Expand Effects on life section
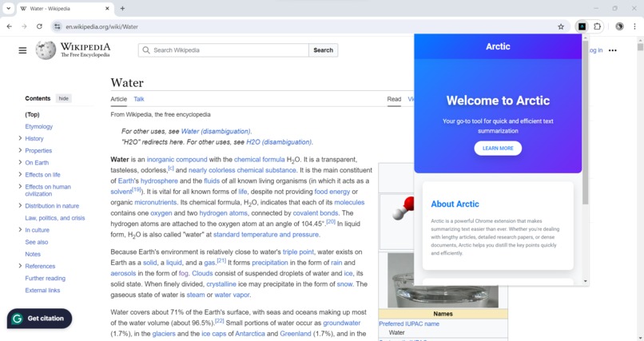 click(x=20, y=174)
